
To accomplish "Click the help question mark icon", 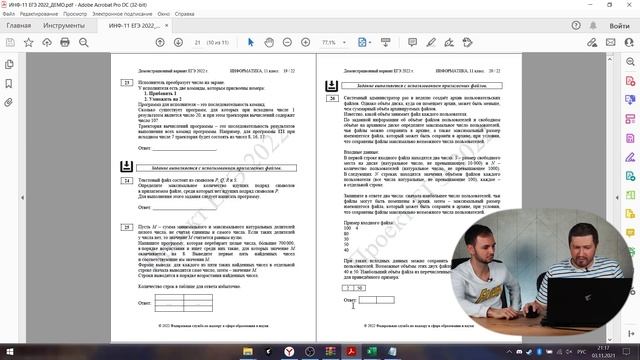I will point(576,26).
